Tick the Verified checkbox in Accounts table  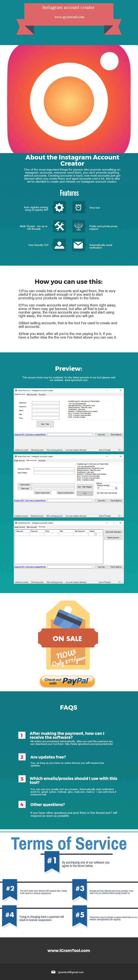pos(96,534)
